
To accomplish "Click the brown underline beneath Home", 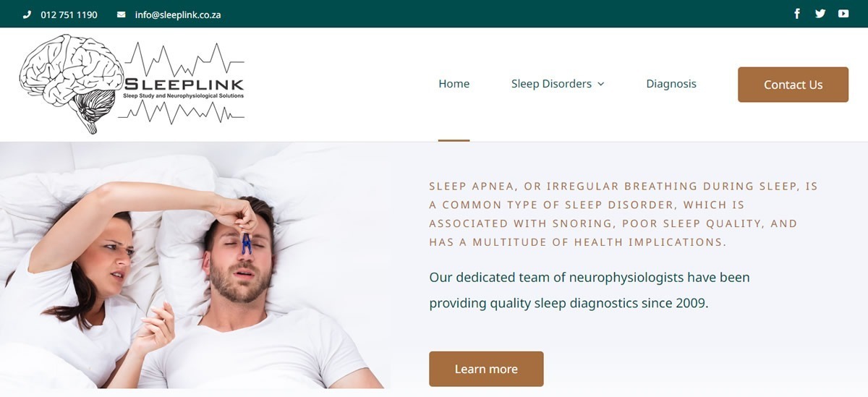I will [x=454, y=140].
